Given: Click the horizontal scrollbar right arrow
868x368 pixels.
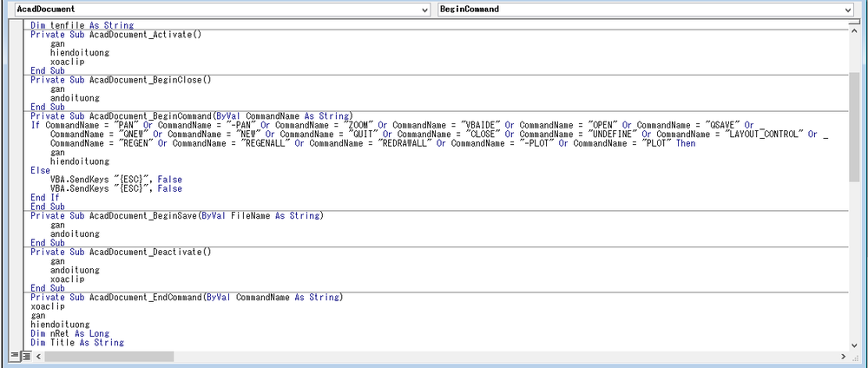Looking at the screenshot, I should point(842,357).
